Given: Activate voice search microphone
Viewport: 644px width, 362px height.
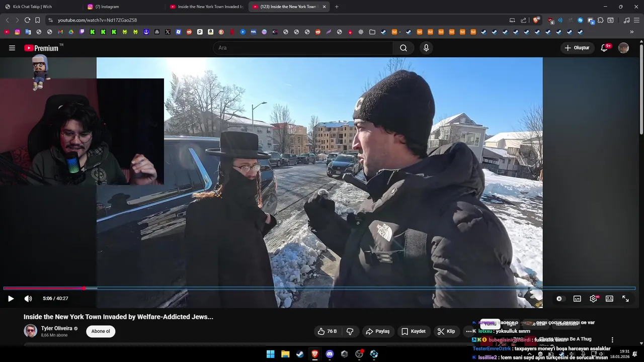Looking at the screenshot, I should [x=426, y=48].
